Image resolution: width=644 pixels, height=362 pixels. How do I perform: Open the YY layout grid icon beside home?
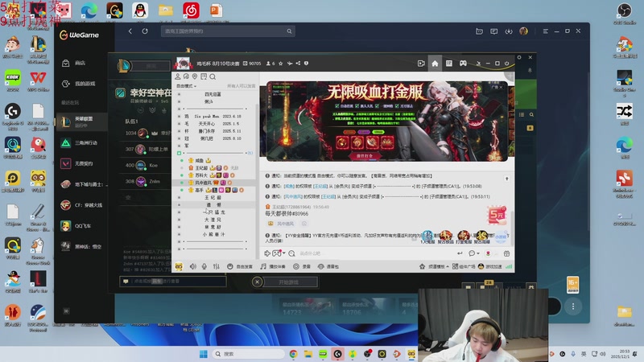(449, 64)
